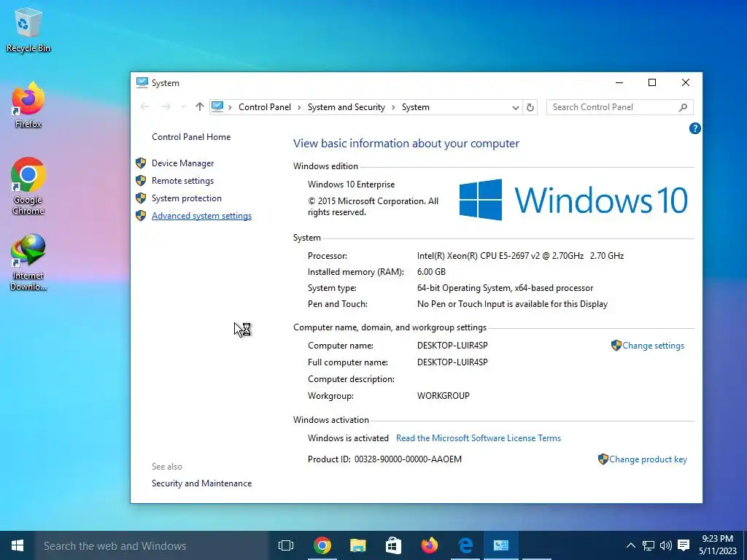
Task: Launch Firefox from the taskbar
Action: pyautogui.click(x=429, y=545)
